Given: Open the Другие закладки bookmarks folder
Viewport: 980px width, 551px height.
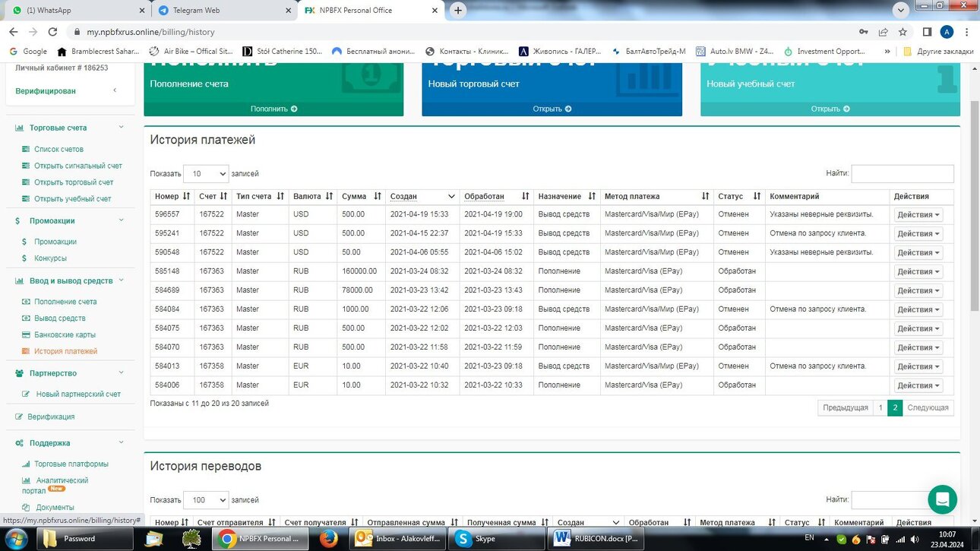Looking at the screenshot, I should pos(938,52).
